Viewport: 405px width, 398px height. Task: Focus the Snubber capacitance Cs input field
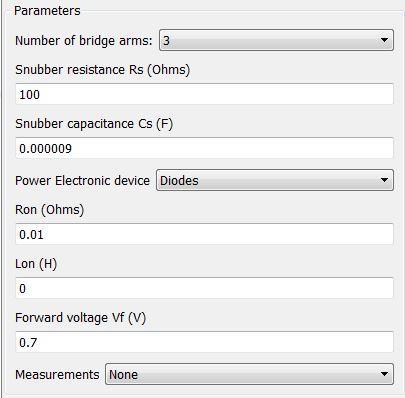coord(204,148)
